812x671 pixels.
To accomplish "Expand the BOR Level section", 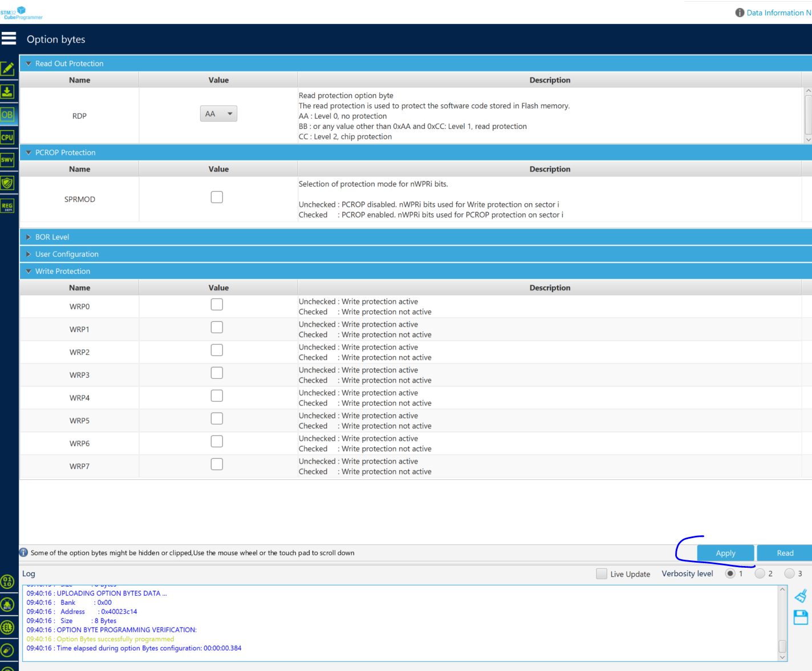I will click(x=52, y=237).
